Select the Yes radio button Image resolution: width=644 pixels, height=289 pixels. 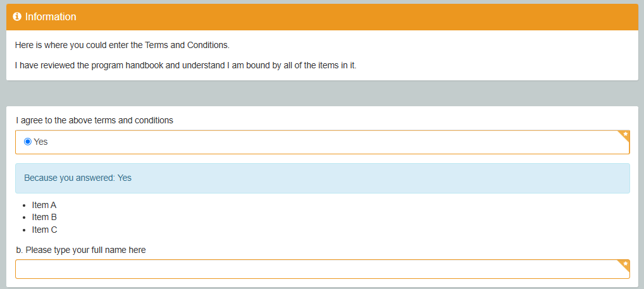pos(28,142)
